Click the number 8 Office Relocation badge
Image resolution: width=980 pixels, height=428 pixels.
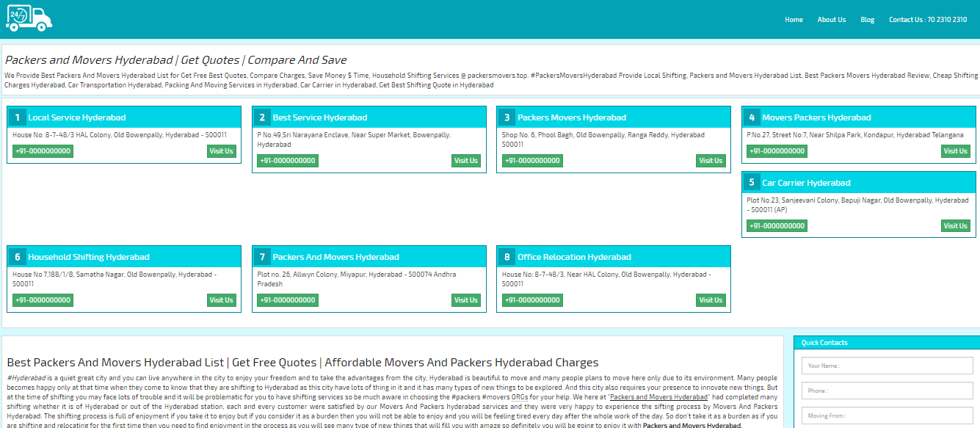click(x=506, y=257)
